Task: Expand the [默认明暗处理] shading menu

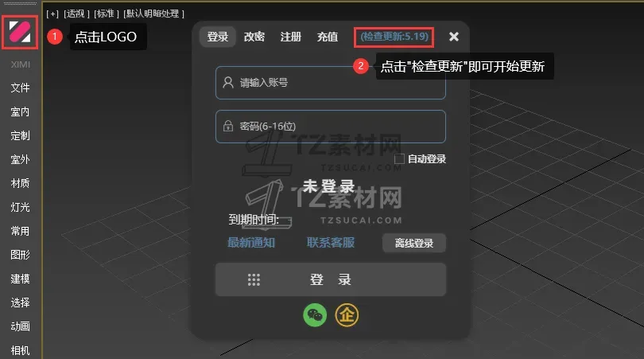Action: tap(154, 14)
